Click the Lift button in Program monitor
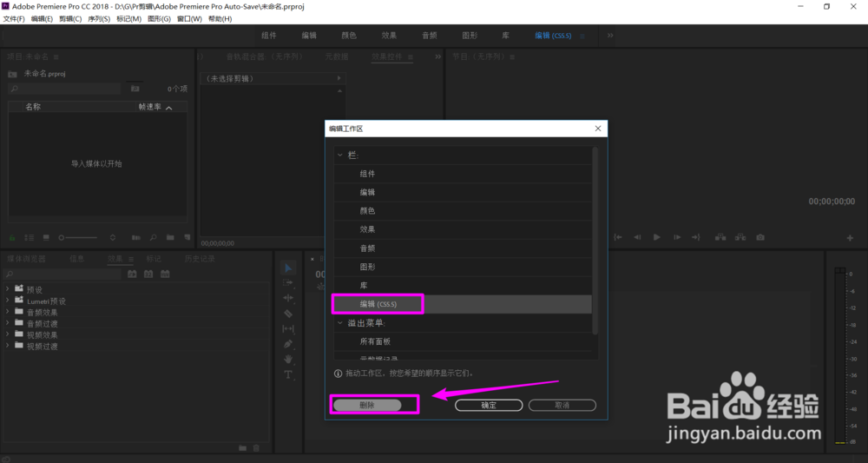The width and height of the screenshot is (868, 463). 720,237
